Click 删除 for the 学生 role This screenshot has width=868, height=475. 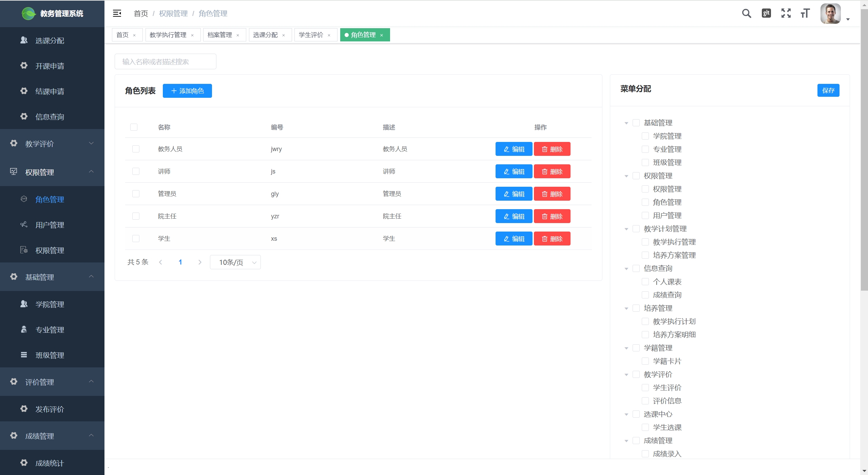(x=552, y=239)
